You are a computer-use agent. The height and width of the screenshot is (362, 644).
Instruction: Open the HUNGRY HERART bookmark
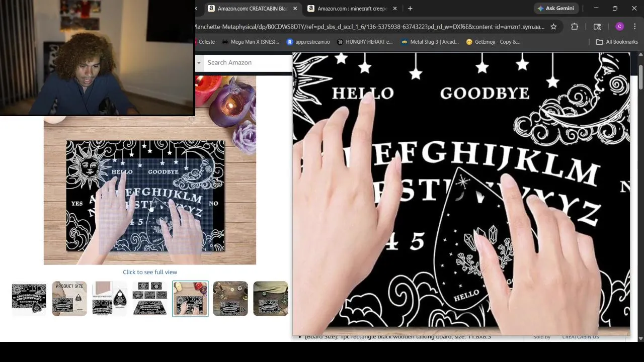pos(365,42)
